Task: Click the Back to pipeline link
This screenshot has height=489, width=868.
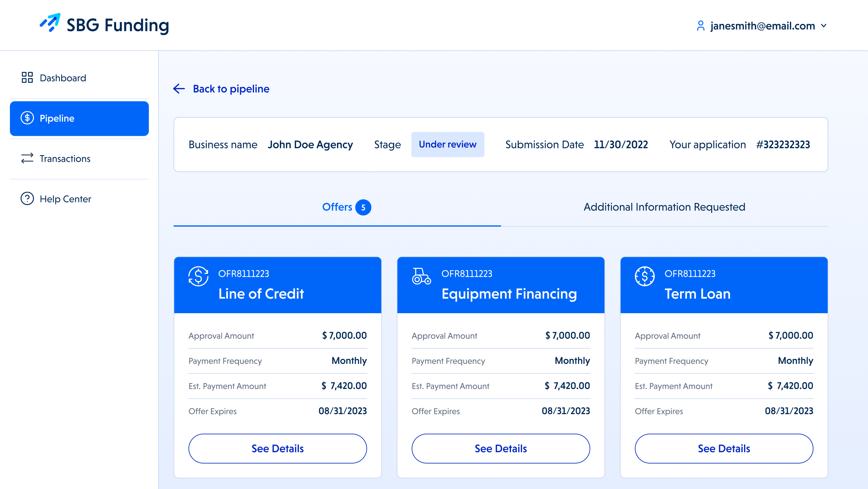Action: pyautogui.click(x=231, y=89)
